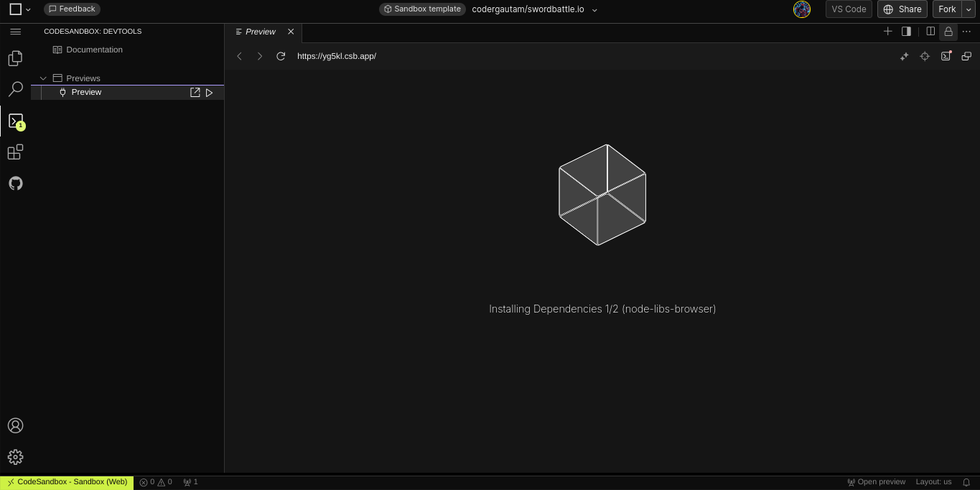Toggle the editor group lock icon
Viewport: 980px width, 490px height.
948,32
